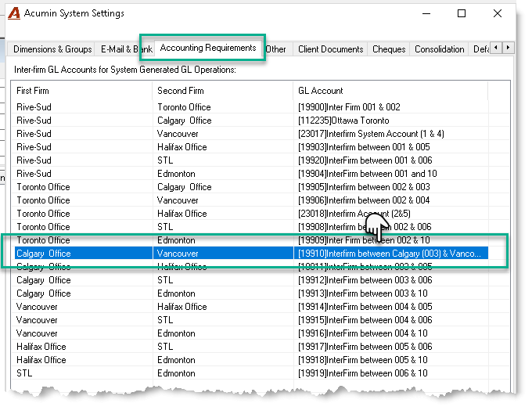The height and width of the screenshot is (414, 532).
Task: Select Edmonton second firm in Rive-Sud row
Action: point(176,174)
